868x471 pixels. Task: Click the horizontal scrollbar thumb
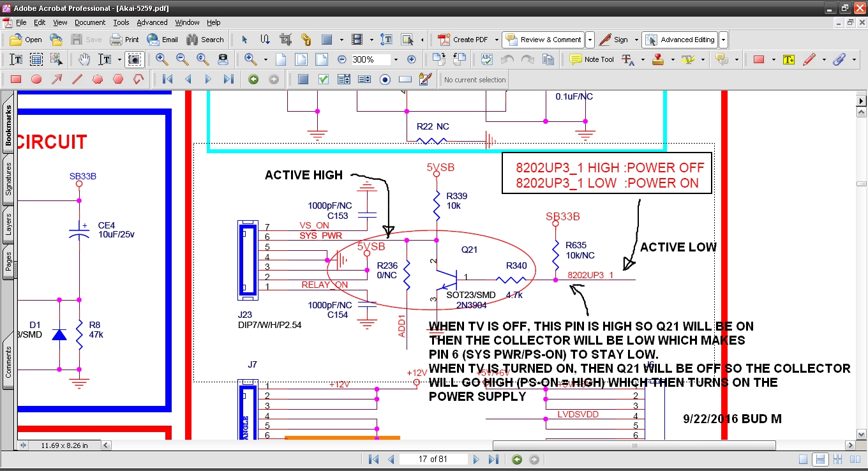(634, 445)
